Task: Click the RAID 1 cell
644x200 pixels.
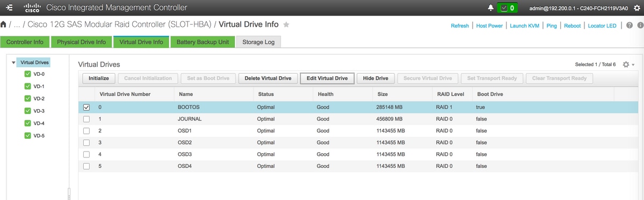Action: coord(444,108)
